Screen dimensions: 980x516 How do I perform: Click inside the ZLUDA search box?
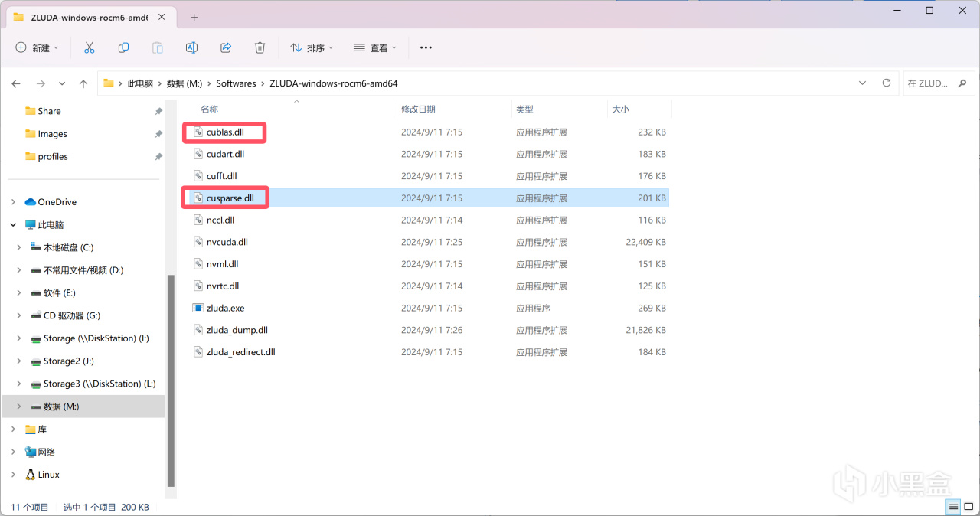939,83
